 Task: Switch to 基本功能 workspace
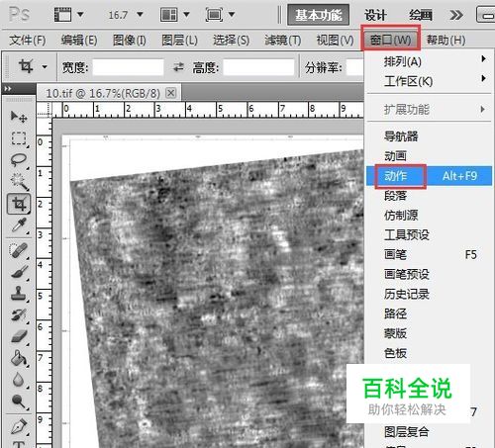click(319, 15)
